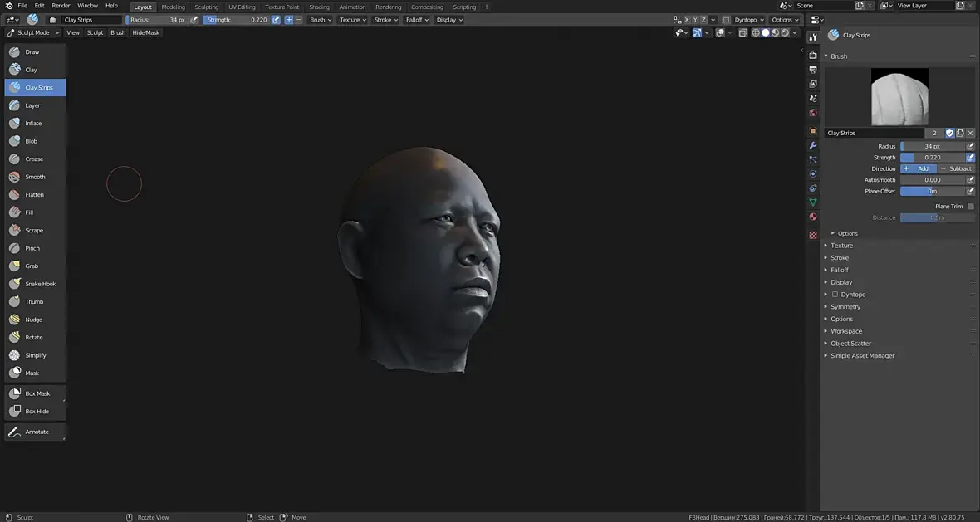
Task: Switch to the Texture Paint workspace tab
Action: click(282, 7)
